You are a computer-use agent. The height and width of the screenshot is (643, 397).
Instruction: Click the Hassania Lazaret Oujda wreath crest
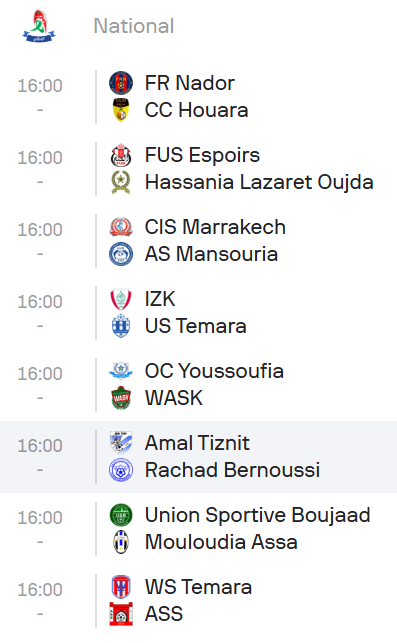point(121,182)
